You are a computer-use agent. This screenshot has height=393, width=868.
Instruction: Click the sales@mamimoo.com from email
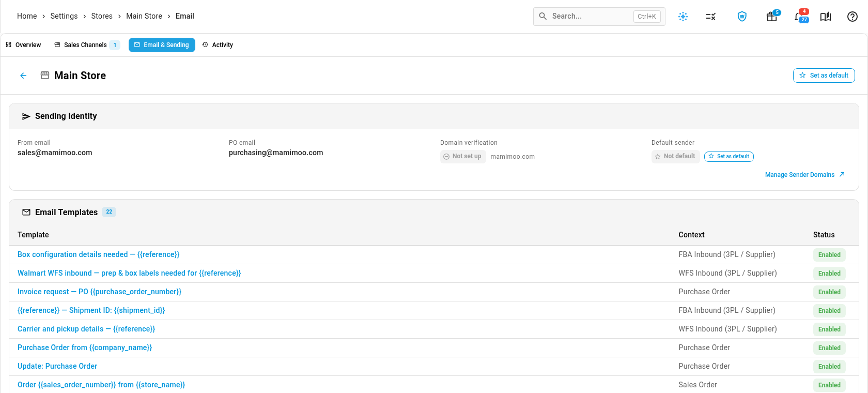[55, 153]
